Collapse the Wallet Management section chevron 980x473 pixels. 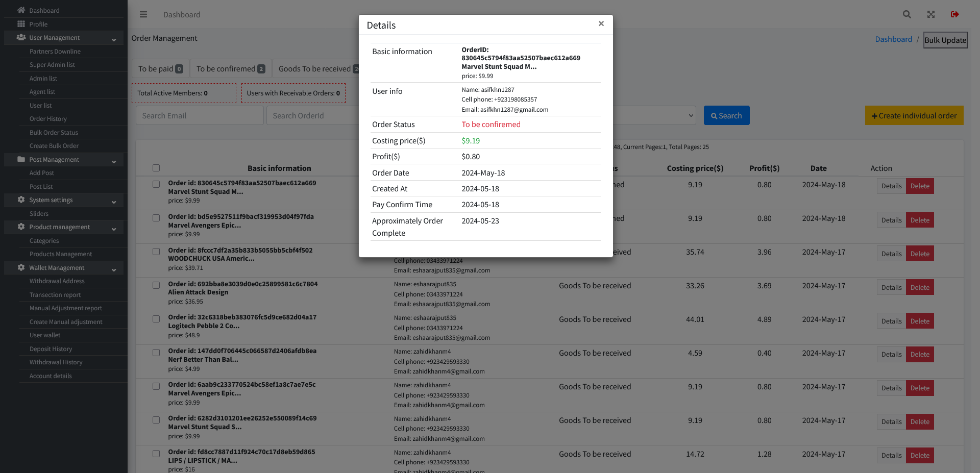(x=114, y=268)
